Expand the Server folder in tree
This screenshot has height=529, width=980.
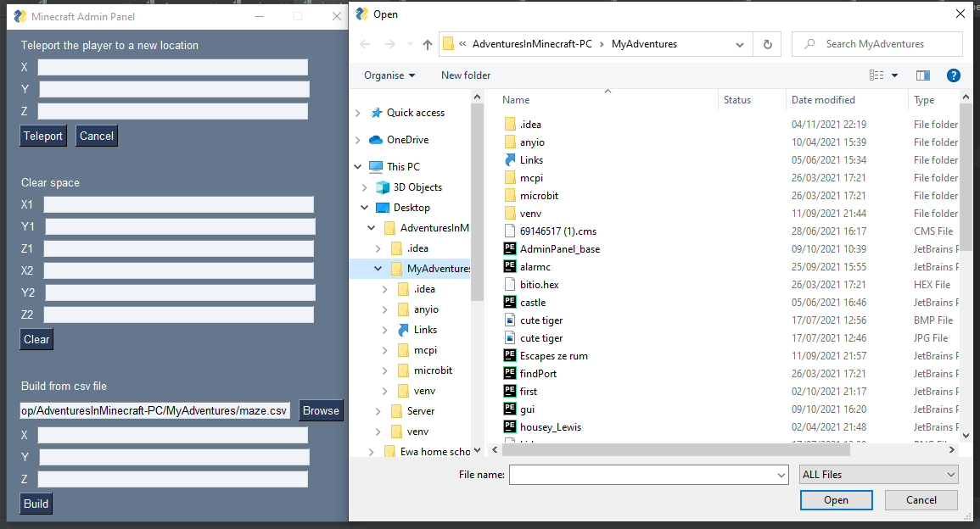tap(378, 411)
